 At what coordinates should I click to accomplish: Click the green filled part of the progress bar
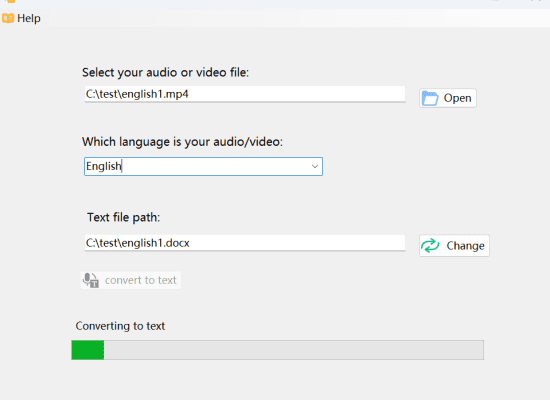[x=88, y=350]
